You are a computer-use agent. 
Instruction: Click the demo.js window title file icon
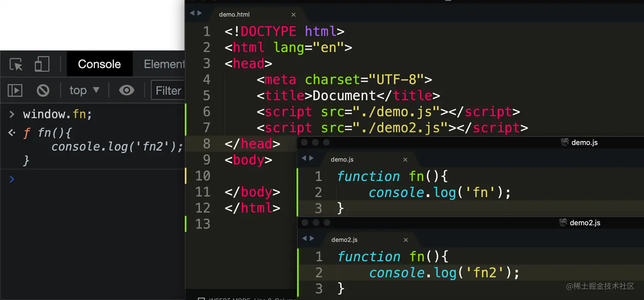tap(565, 142)
